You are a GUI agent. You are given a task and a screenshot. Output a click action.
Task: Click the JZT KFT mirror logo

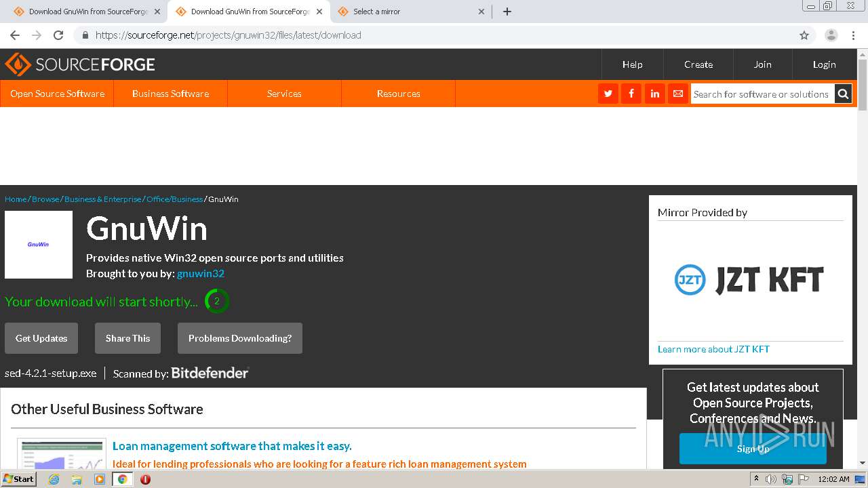[749, 280]
